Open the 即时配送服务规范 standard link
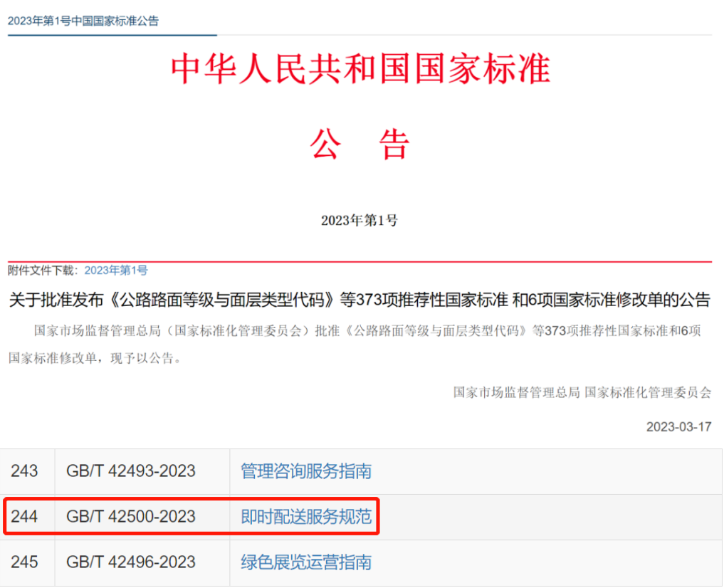Viewport: 724px width, 588px height. [x=306, y=517]
